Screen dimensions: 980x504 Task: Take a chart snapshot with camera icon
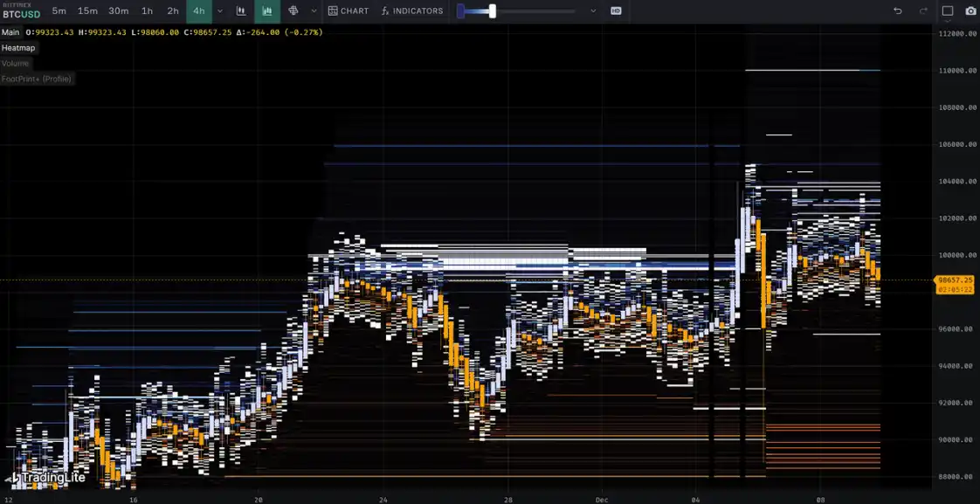(970, 11)
